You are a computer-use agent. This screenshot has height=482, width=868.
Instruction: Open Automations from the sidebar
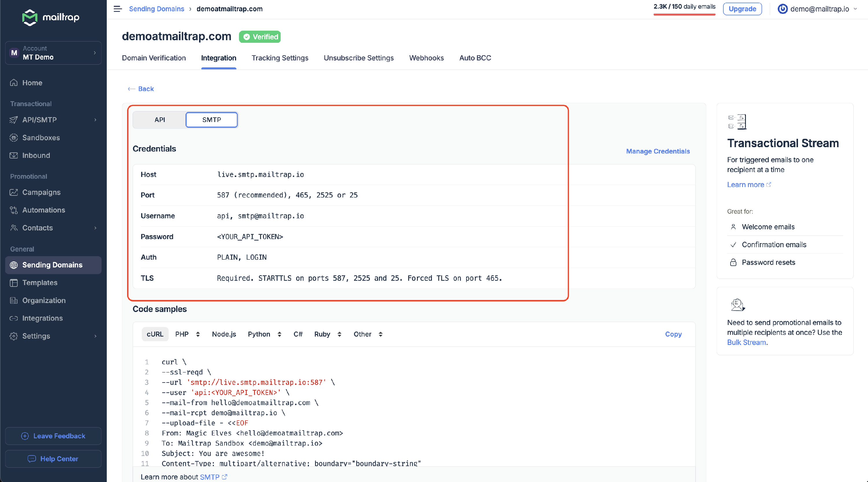point(43,210)
